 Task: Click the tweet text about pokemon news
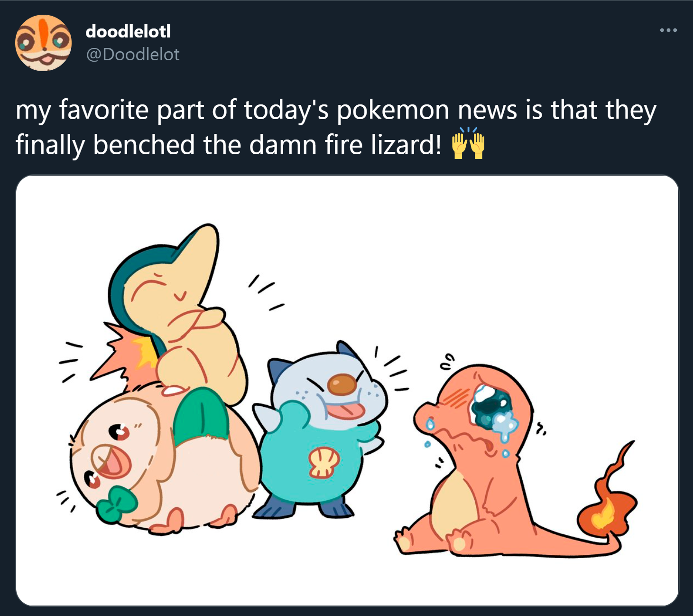(336, 127)
